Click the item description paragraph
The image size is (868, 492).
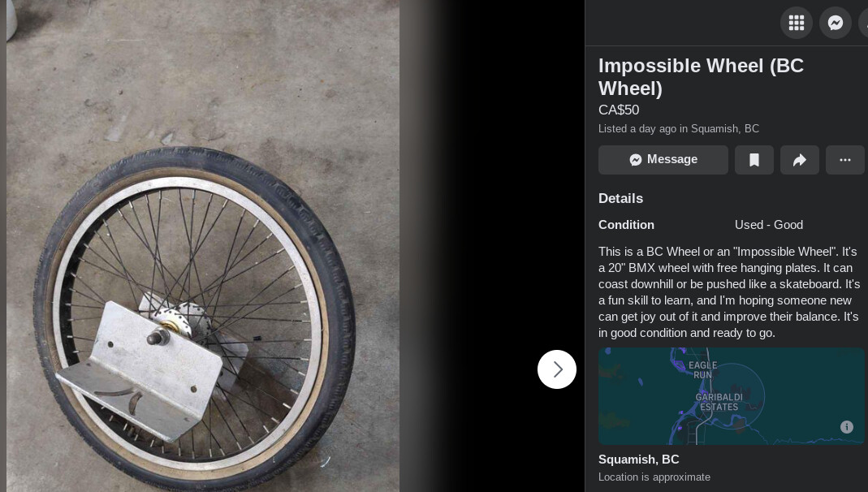[x=728, y=292]
